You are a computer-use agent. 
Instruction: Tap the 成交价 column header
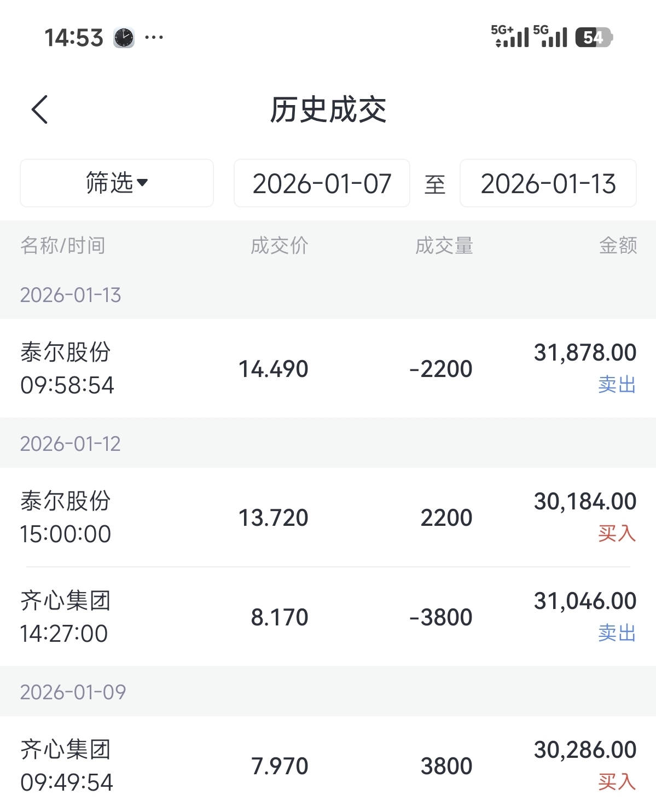coord(279,246)
